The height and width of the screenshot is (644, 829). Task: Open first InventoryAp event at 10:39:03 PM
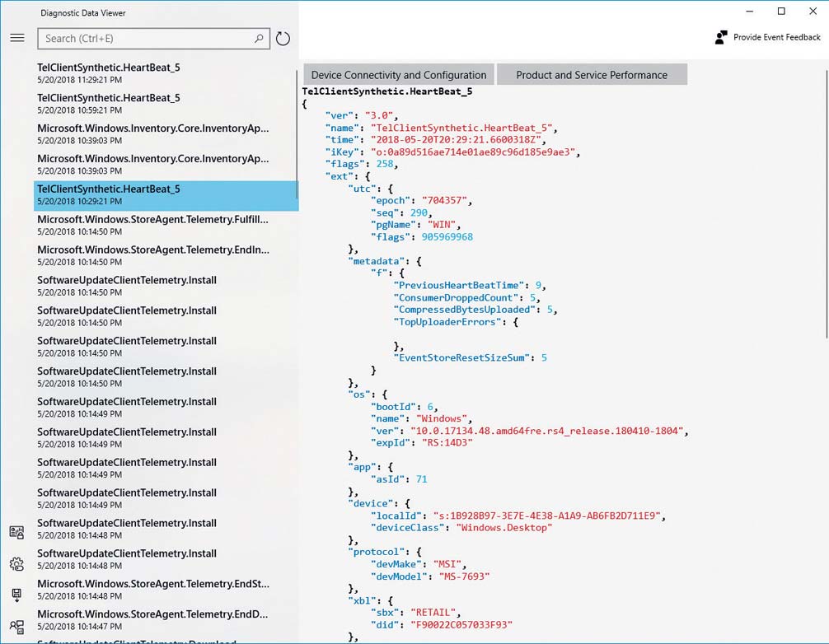pos(166,133)
